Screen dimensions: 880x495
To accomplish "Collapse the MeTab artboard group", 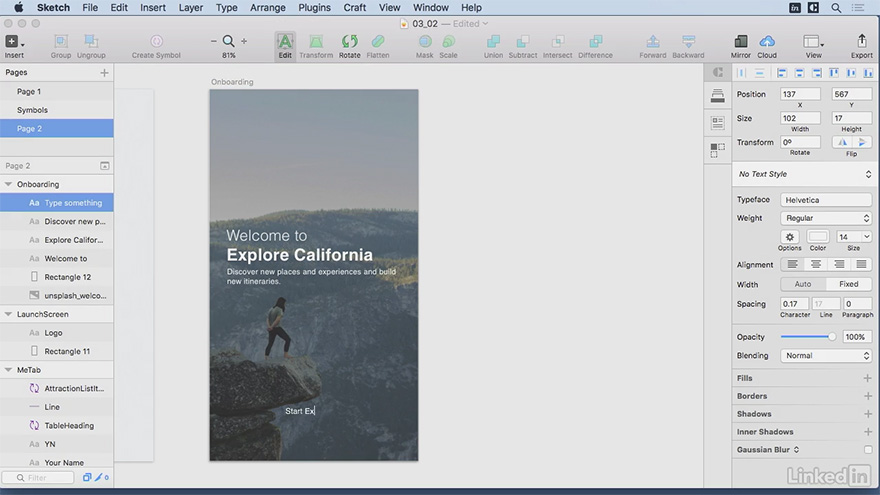I will point(8,370).
